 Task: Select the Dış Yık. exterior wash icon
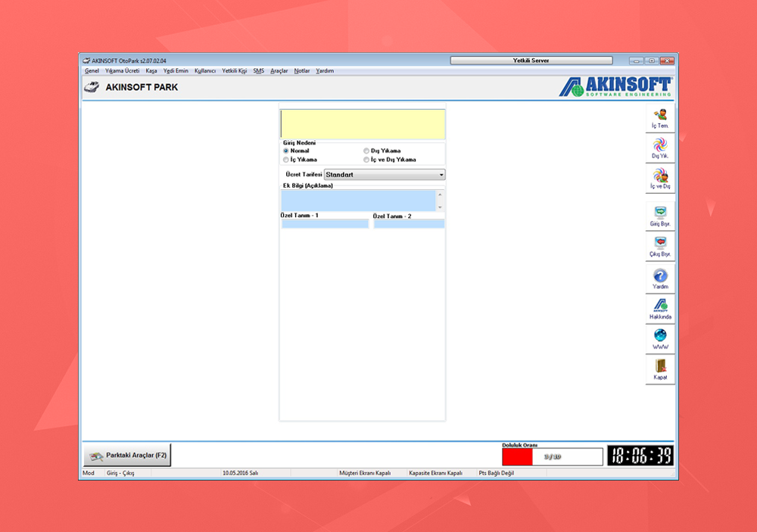pyautogui.click(x=660, y=148)
